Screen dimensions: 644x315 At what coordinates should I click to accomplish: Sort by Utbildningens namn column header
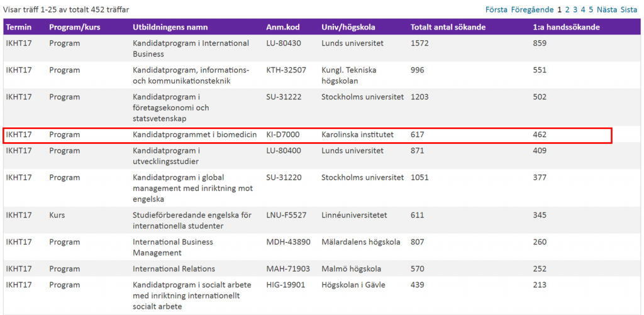[170, 28]
